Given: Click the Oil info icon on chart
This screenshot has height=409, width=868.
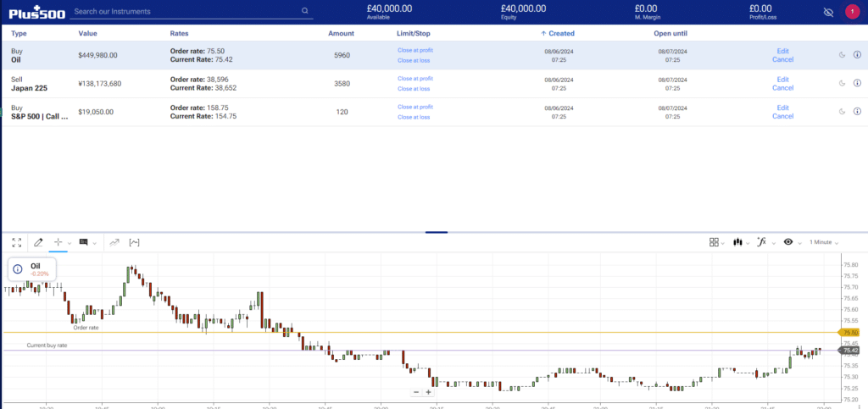Looking at the screenshot, I should coord(17,269).
